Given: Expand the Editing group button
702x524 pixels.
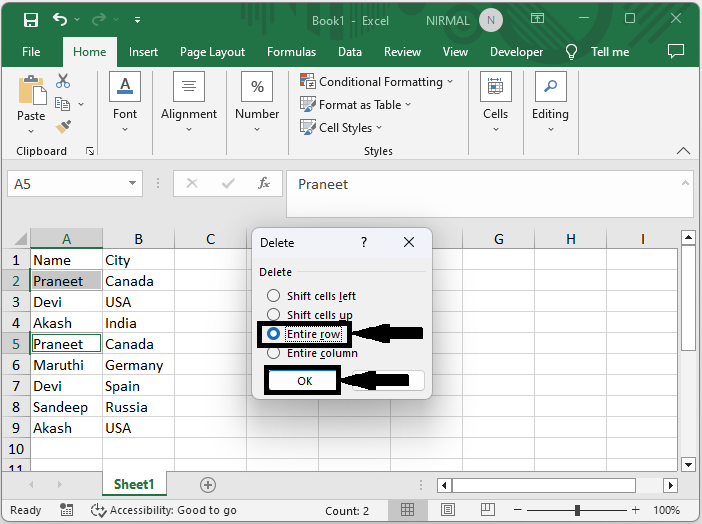Looking at the screenshot, I should pyautogui.click(x=550, y=103).
